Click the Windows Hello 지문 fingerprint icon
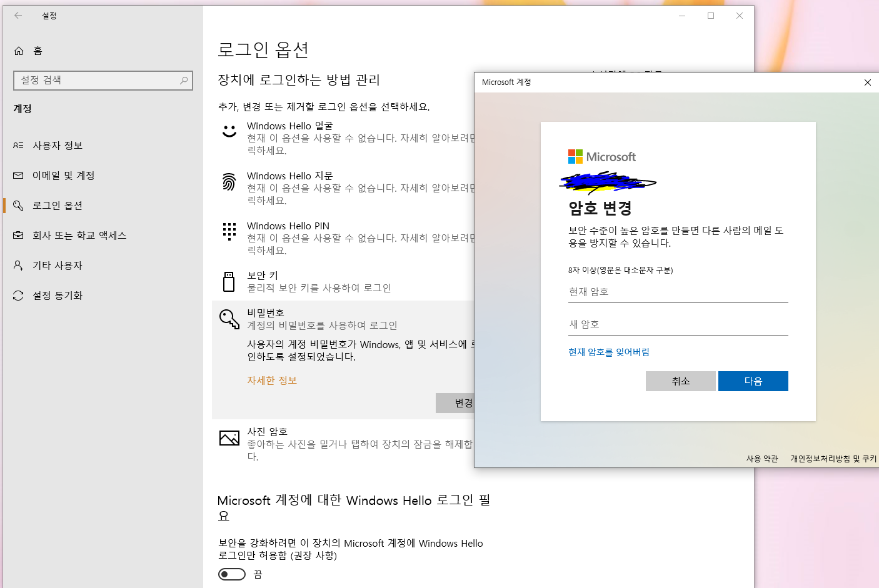Screen dimensions: 879x588 pyautogui.click(x=229, y=182)
